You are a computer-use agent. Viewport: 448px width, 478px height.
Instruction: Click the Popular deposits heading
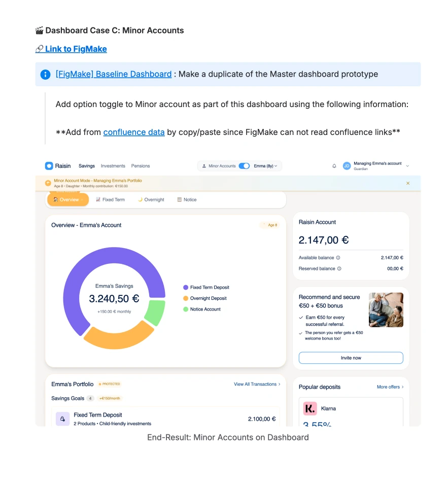coord(320,387)
